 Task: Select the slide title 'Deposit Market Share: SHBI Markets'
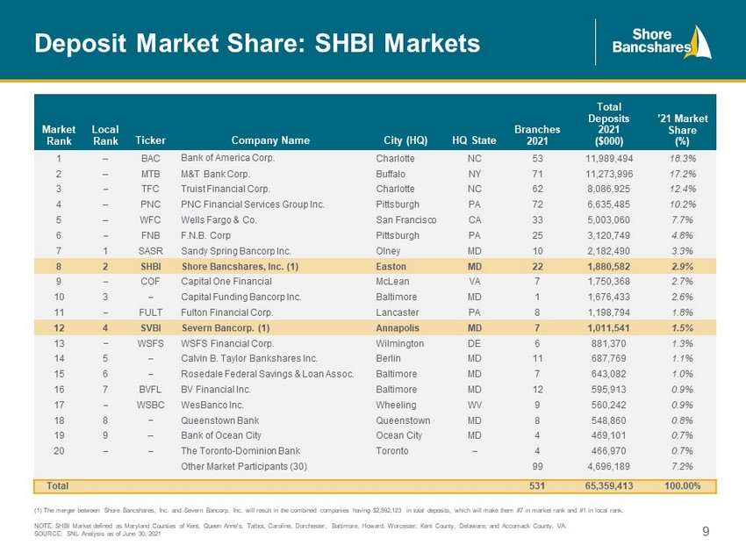pos(257,43)
